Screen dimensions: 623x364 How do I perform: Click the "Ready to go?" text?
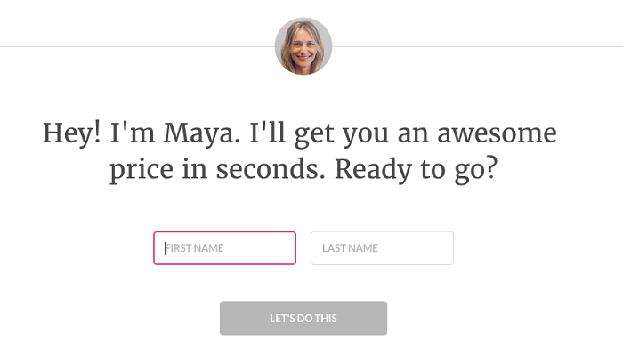415,170
